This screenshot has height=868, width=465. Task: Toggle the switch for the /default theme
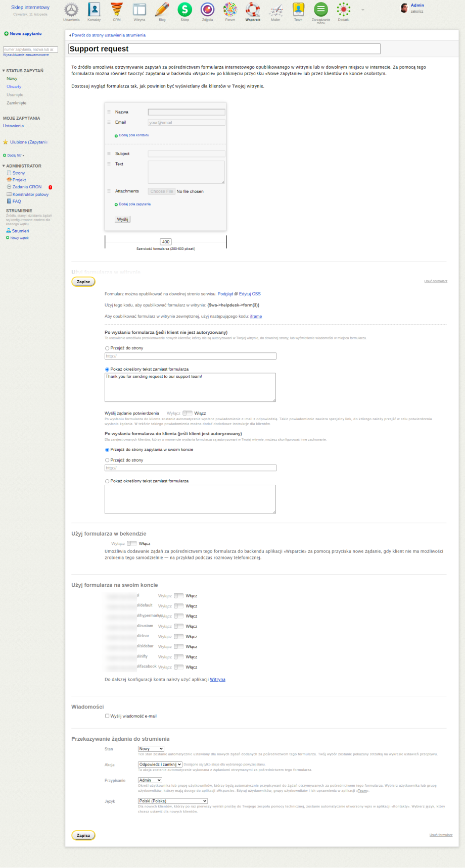(178, 606)
